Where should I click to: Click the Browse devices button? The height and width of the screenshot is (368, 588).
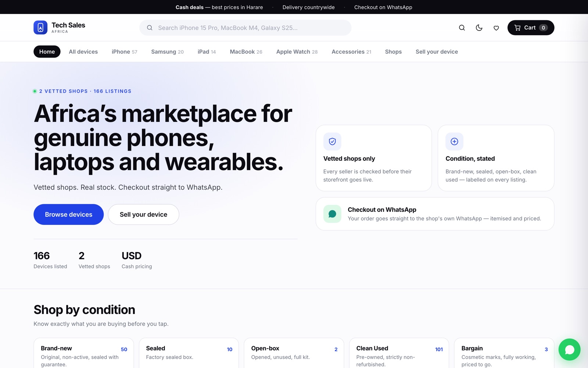click(x=69, y=215)
